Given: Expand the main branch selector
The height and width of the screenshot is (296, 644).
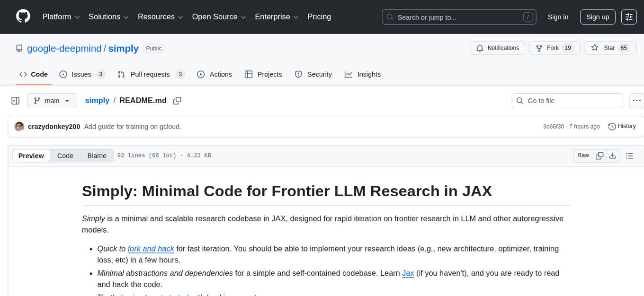Looking at the screenshot, I should [x=52, y=101].
